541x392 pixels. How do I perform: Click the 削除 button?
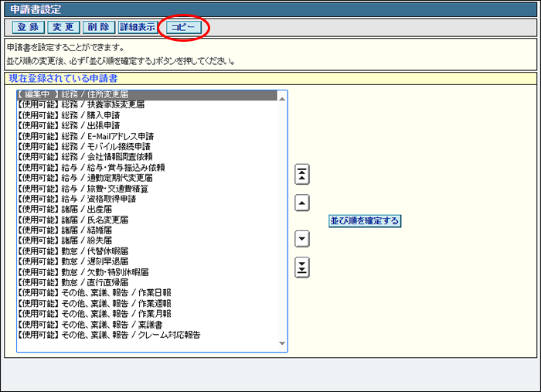(x=99, y=27)
